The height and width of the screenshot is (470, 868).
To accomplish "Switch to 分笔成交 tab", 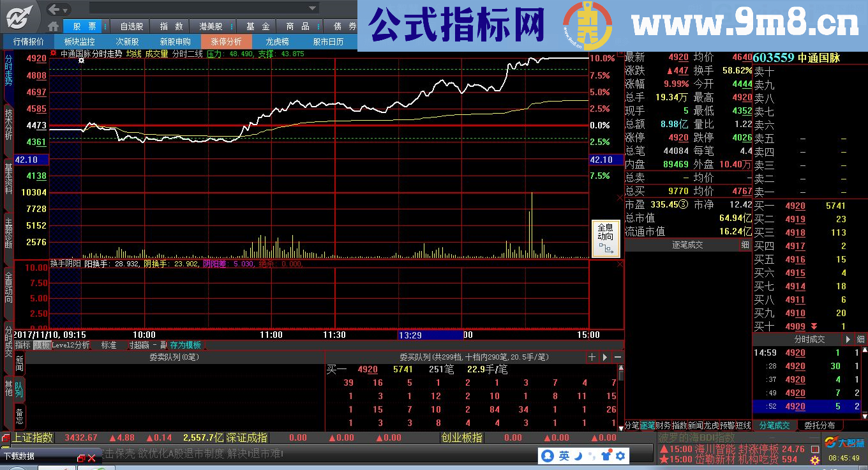I will 774,425.
